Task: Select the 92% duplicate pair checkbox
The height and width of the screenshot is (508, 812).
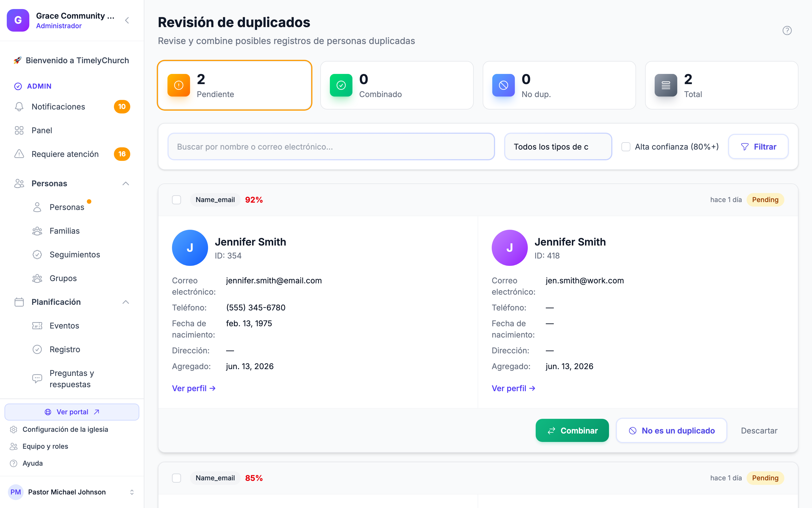Action: tap(176, 200)
